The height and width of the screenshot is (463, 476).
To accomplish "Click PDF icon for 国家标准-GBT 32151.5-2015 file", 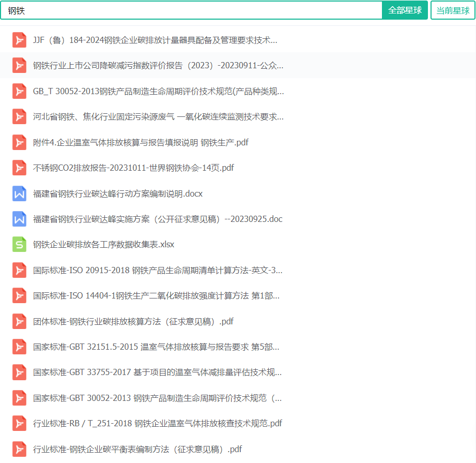I will coord(19,347).
